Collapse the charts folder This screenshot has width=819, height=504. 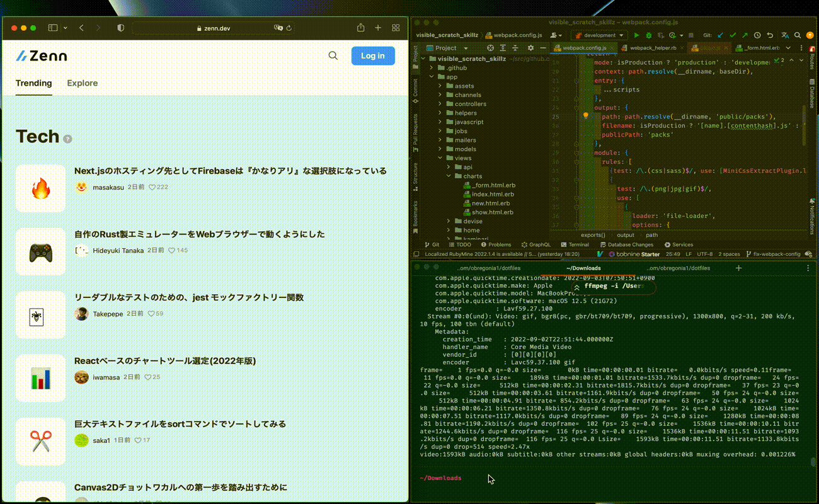coord(450,176)
